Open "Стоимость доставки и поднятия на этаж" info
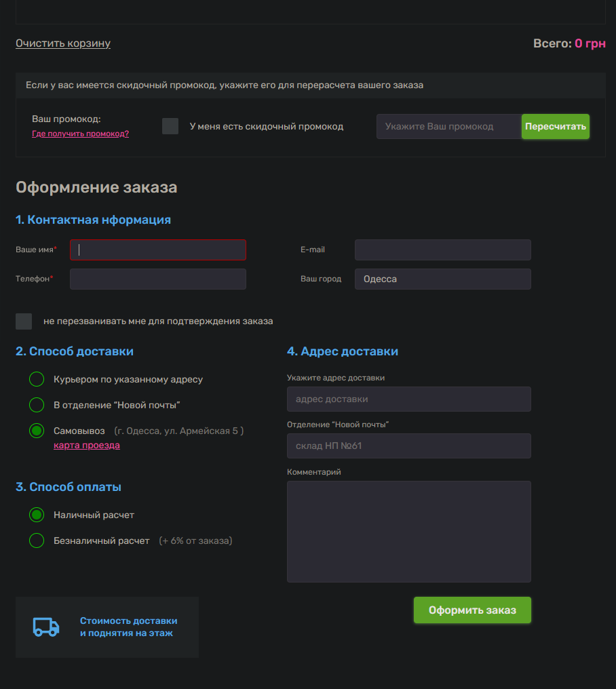The width and height of the screenshot is (616, 689). click(x=128, y=627)
